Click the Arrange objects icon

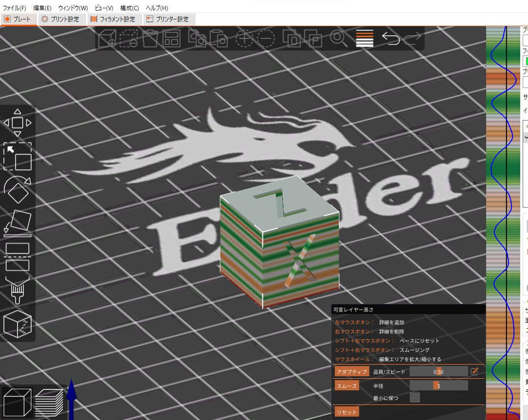(171, 38)
